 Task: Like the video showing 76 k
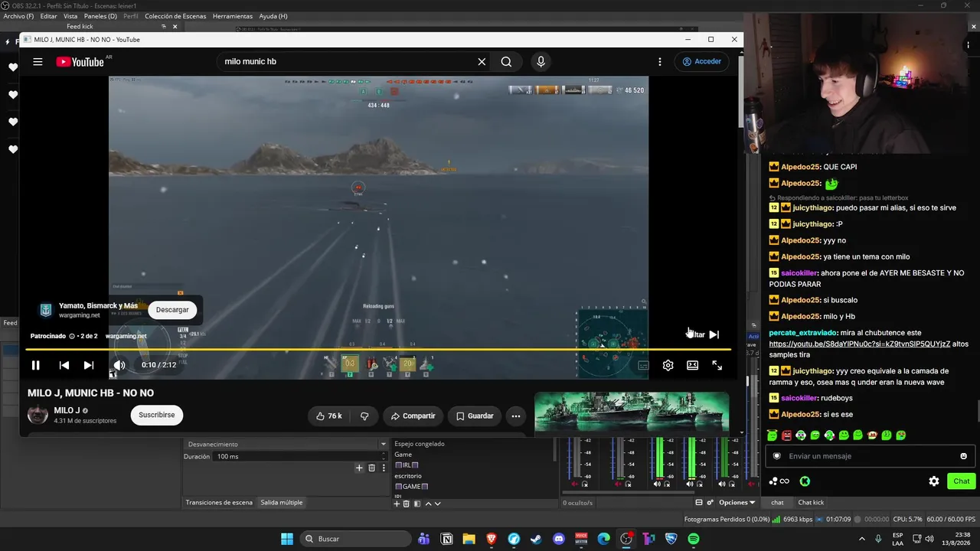pos(329,416)
